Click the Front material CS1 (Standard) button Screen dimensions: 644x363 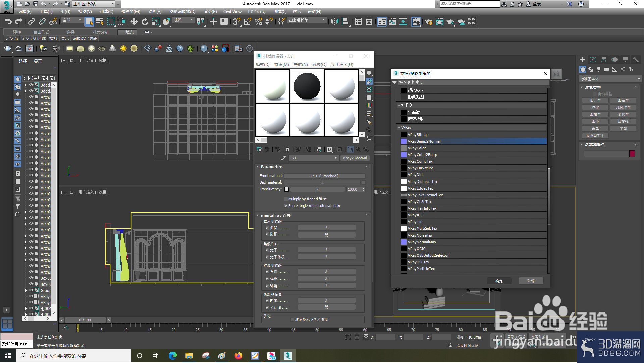click(x=325, y=176)
